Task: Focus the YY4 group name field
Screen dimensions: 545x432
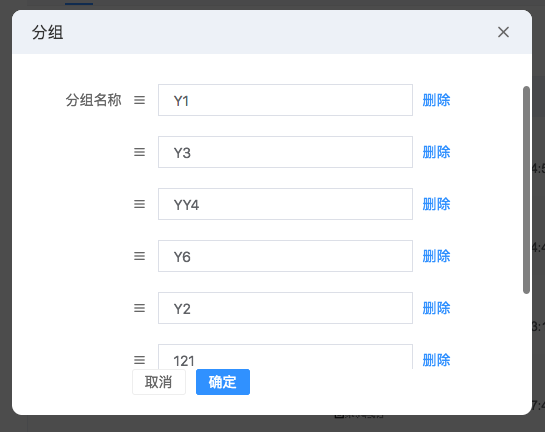Action: click(x=285, y=204)
